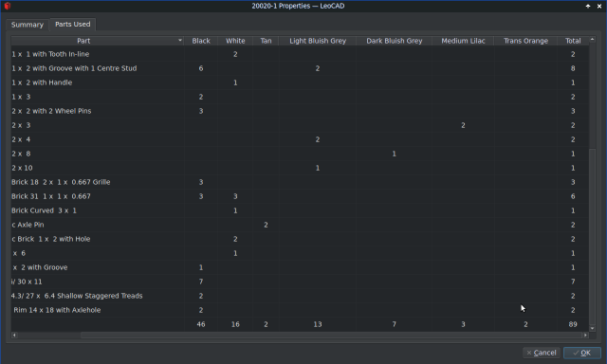Select the '2 x 3' part row

pos(300,125)
